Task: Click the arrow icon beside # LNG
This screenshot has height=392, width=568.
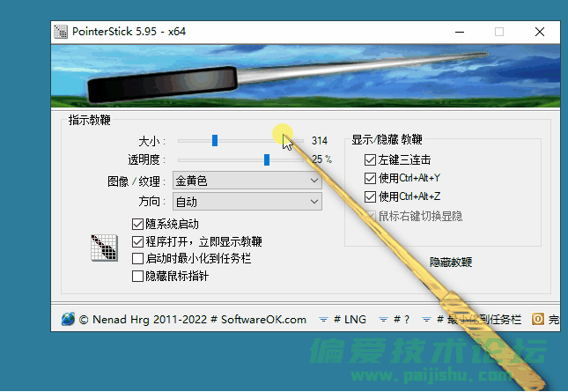Action: coord(323,320)
